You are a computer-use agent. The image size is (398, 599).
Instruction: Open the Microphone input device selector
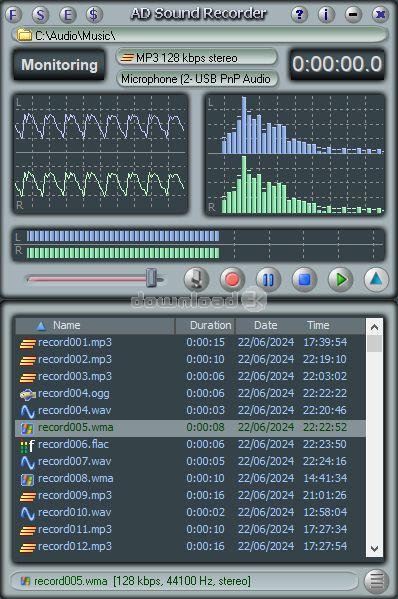197,79
